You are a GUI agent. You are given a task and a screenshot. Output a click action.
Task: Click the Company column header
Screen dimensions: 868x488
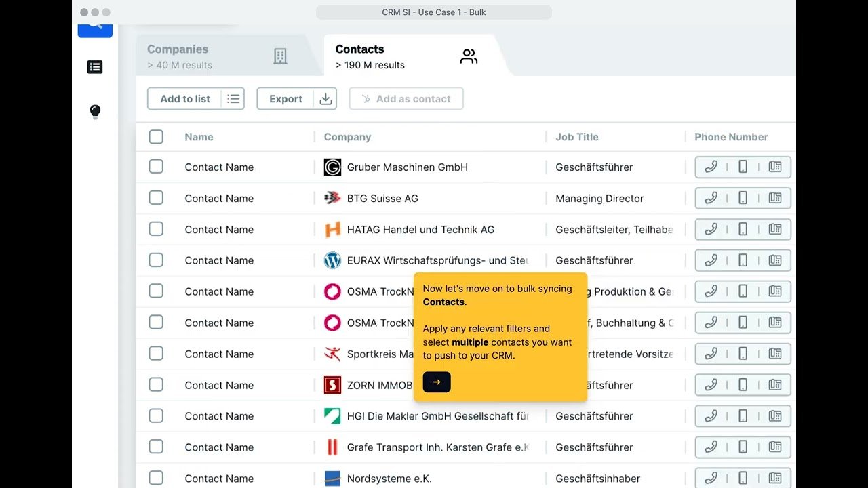pyautogui.click(x=347, y=137)
